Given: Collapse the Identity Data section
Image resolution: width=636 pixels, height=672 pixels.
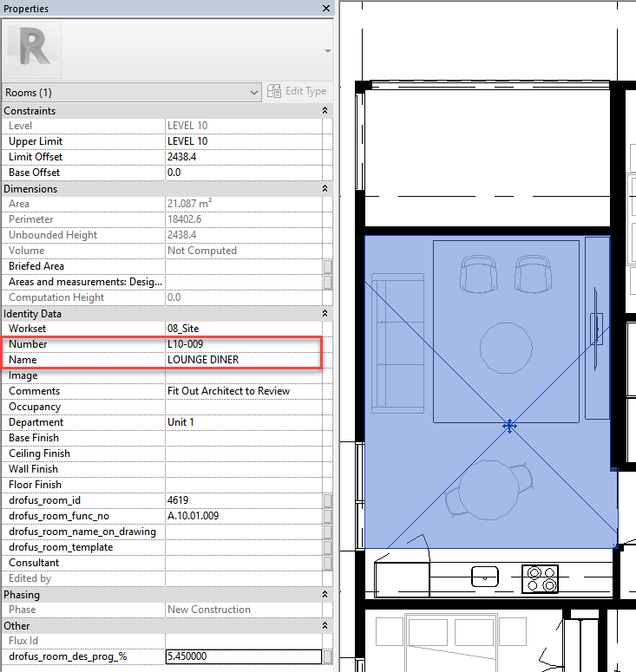Looking at the screenshot, I should (x=325, y=314).
